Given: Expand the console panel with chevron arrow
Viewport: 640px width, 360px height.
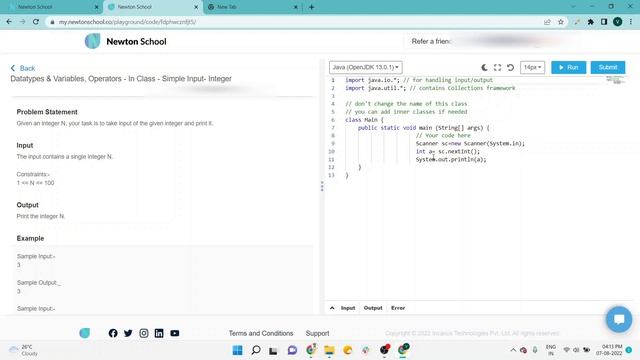Looking at the screenshot, I should [332, 308].
